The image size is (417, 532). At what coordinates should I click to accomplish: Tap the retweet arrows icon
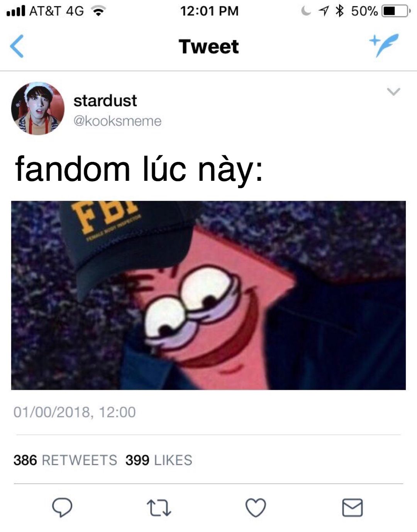tap(159, 508)
